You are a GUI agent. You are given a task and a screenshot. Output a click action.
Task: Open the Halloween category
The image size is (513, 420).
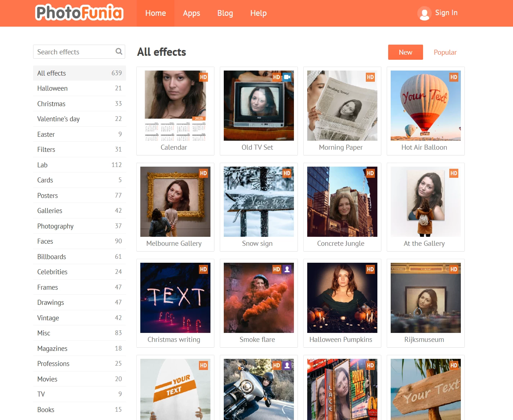coord(53,88)
